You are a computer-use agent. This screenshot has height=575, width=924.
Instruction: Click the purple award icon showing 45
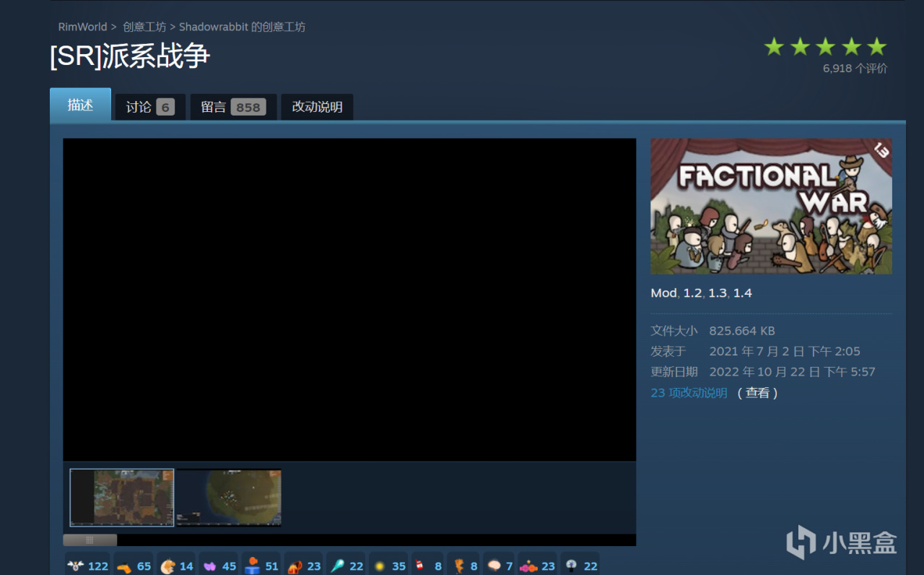[x=209, y=566]
